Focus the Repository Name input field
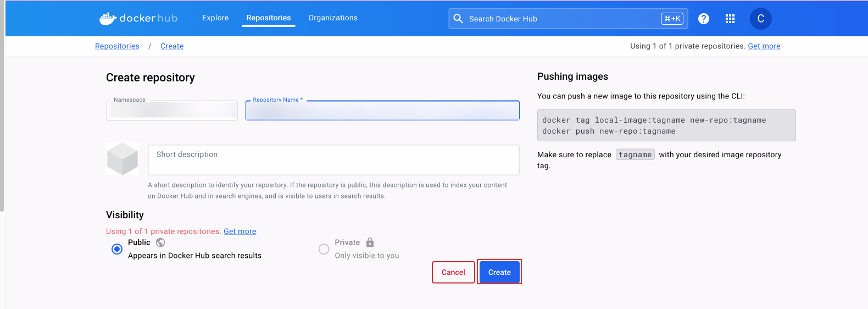 [382, 111]
